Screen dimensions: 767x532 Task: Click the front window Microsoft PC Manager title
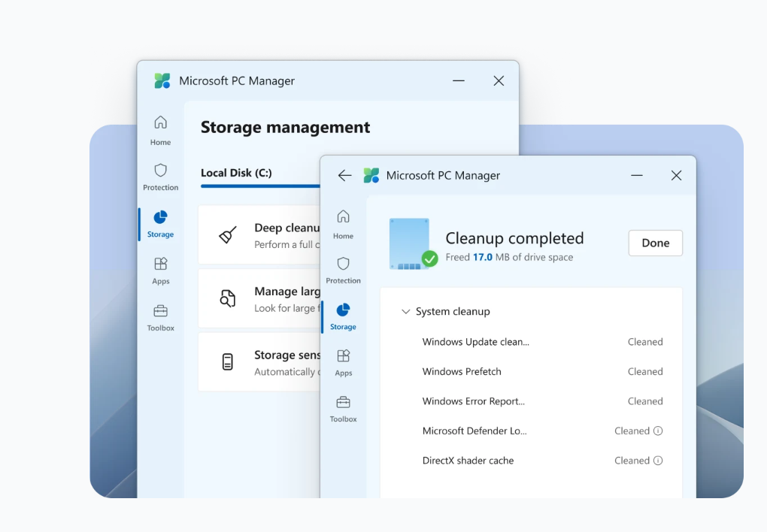click(443, 176)
